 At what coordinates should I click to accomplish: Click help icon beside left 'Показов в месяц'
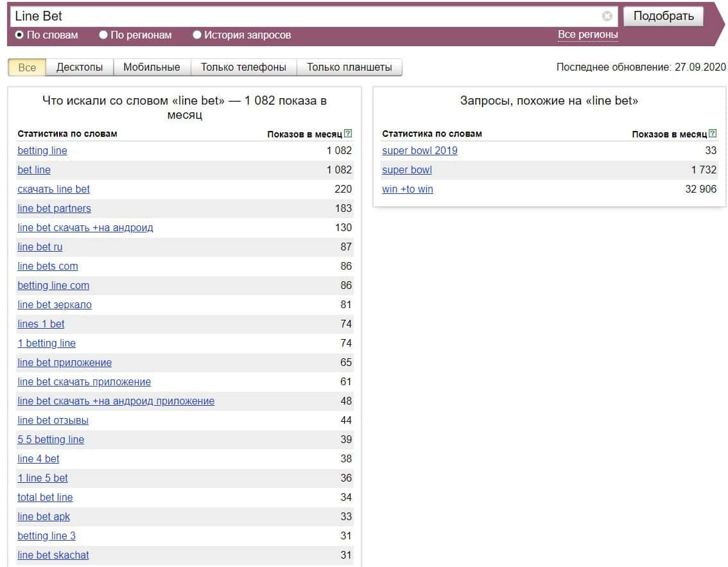[348, 134]
